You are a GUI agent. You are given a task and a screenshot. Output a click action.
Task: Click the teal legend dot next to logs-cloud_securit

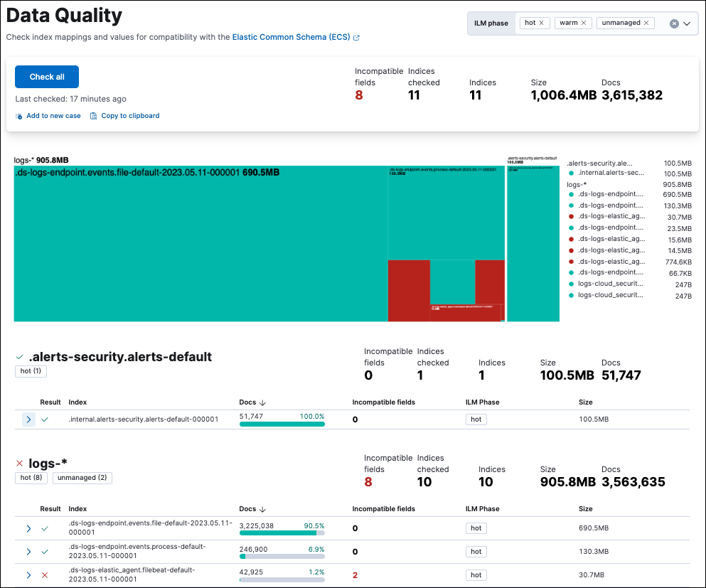click(572, 285)
